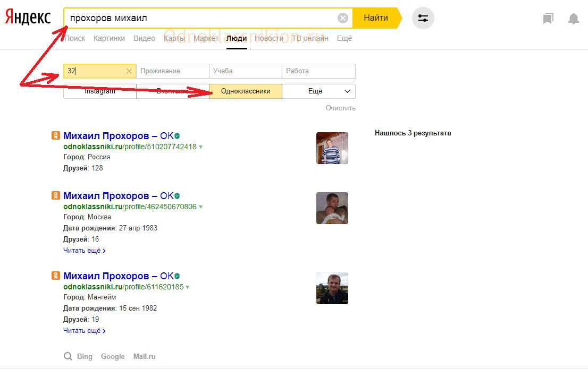
Task: Click the OK icon beside profile 611620185
Action: (x=55, y=276)
